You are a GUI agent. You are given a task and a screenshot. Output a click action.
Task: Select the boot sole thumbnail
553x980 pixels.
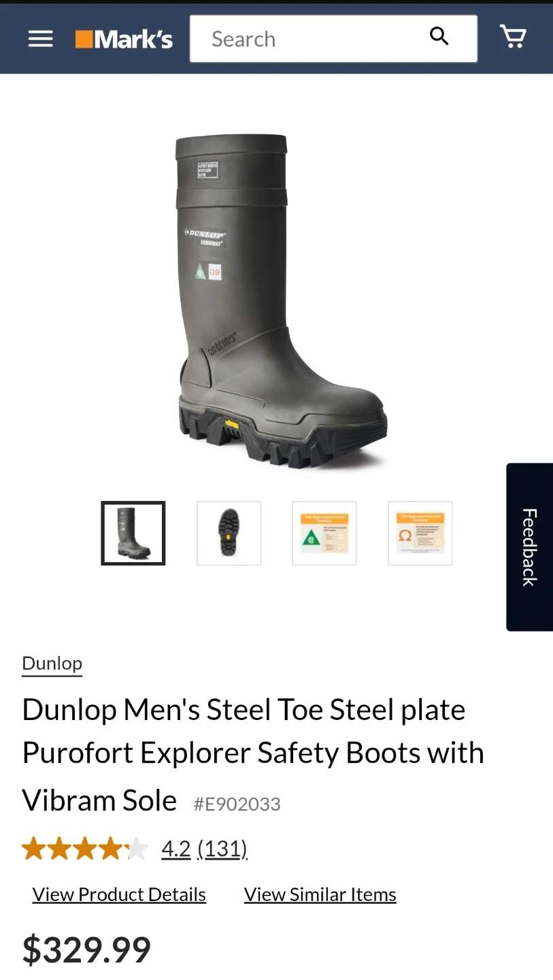click(x=229, y=534)
